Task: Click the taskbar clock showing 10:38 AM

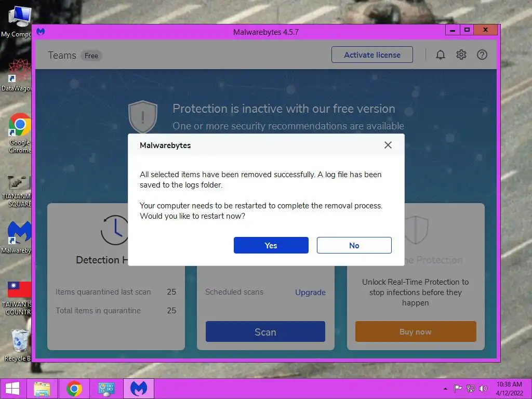Action: click(509, 389)
